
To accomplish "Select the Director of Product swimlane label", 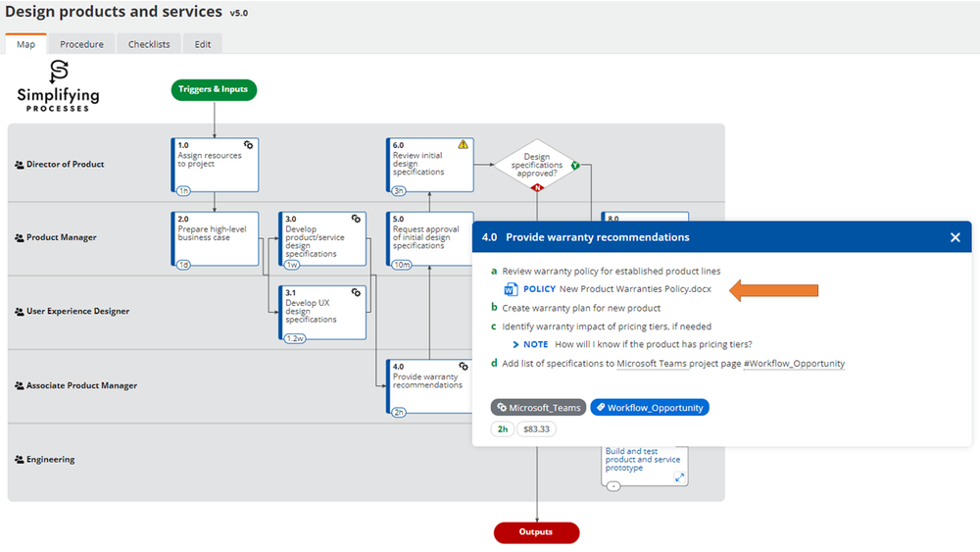I will pos(65,165).
